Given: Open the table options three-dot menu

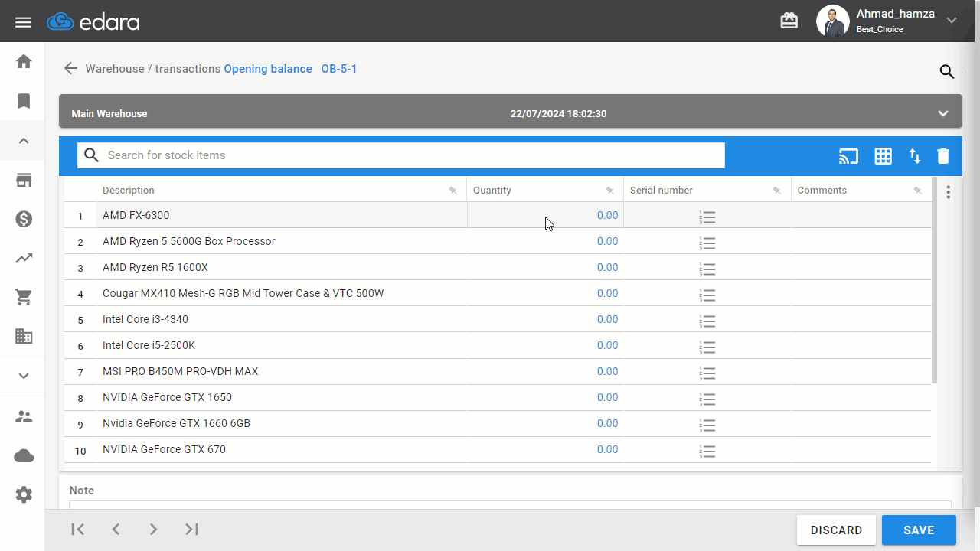Looking at the screenshot, I should [x=949, y=192].
